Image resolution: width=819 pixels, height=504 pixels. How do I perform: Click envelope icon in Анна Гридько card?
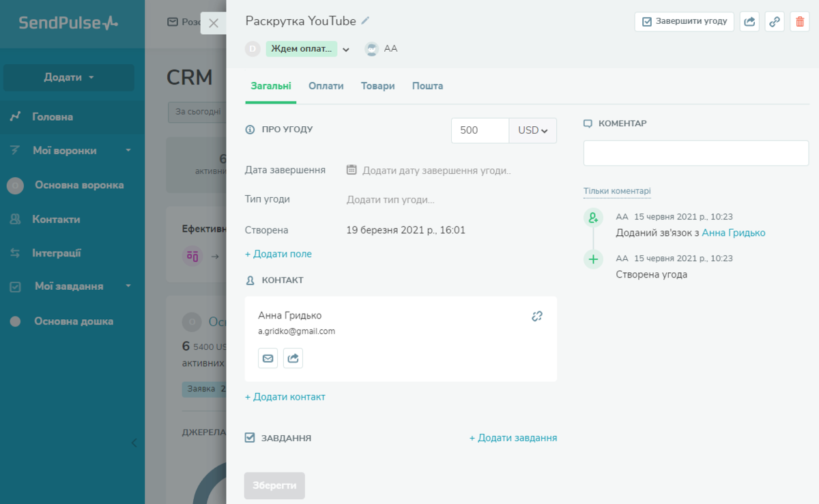coord(268,358)
